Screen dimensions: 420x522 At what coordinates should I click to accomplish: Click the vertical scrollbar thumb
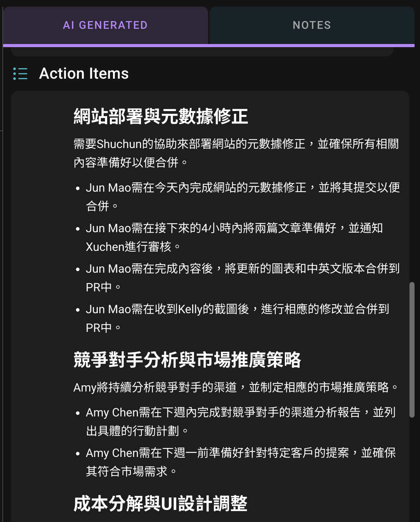point(412,350)
